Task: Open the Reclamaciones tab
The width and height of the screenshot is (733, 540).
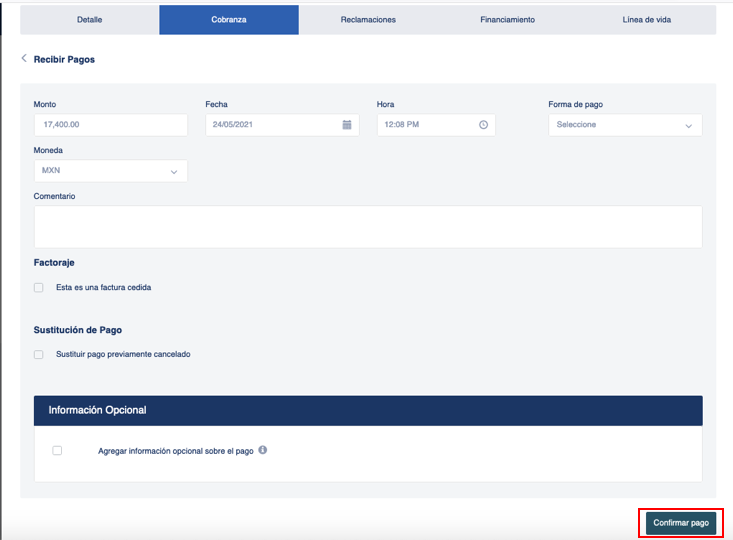Action: click(x=368, y=20)
